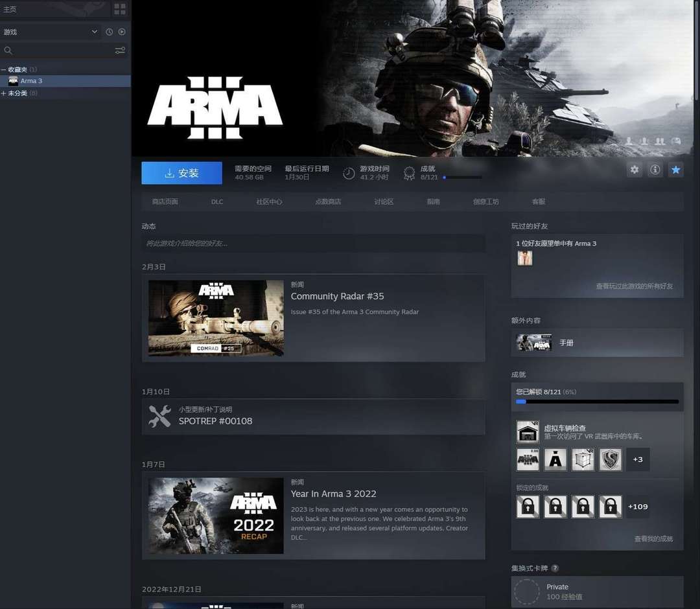The width and height of the screenshot is (700, 609).
Task: Open the 商店页面 tab
Action: point(165,201)
